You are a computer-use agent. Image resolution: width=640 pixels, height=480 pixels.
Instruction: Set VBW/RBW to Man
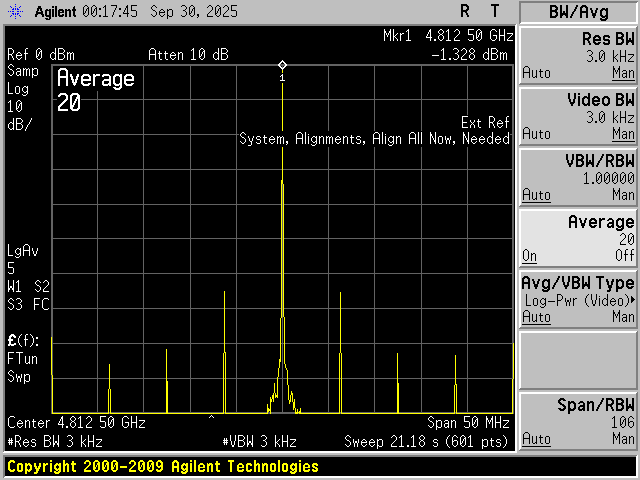[x=623, y=195]
